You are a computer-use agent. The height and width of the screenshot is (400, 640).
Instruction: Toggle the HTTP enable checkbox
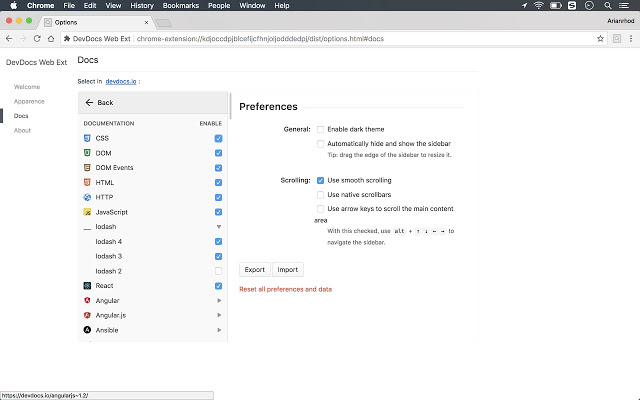pos(218,197)
